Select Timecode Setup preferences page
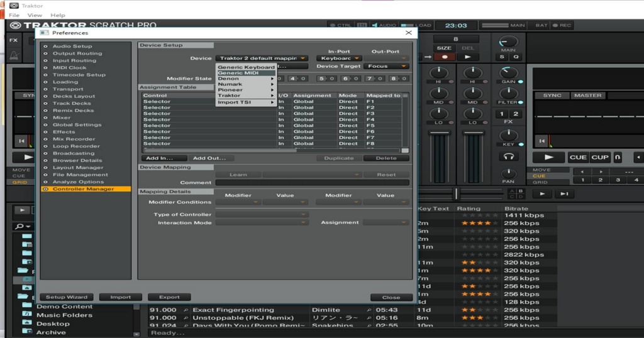Image resolution: width=644 pixels, height=338 pixels. (x=79, y=75)
